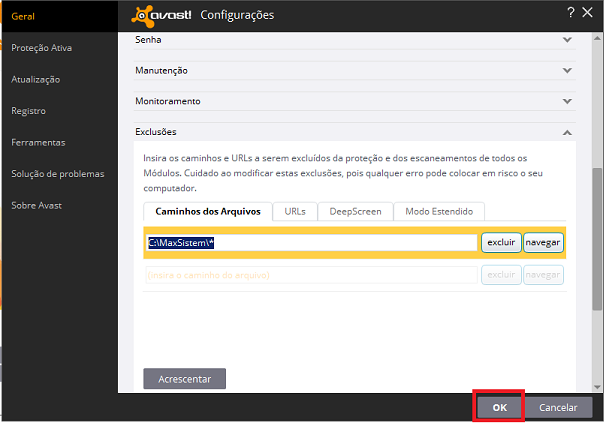Open Sobre Avast in the sidebar
This screenshot has height=423, width=606.
(x=36, y=205)
